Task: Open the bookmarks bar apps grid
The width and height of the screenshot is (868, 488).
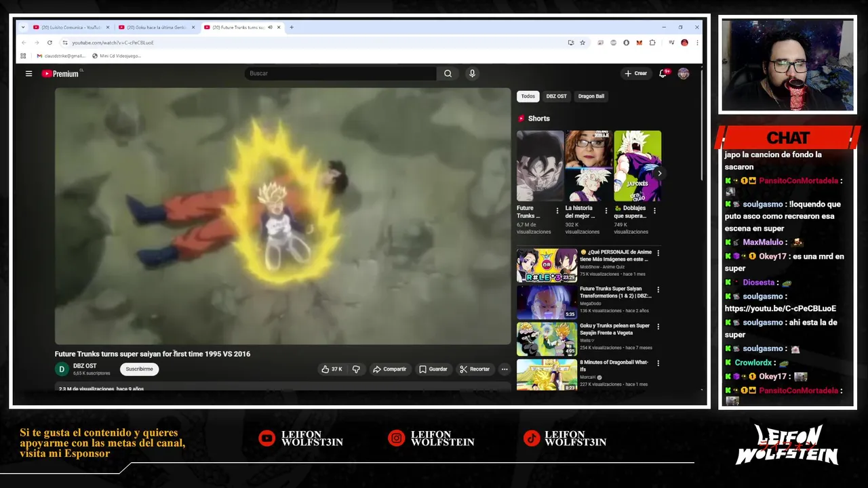Action: (x=23, y=56)
